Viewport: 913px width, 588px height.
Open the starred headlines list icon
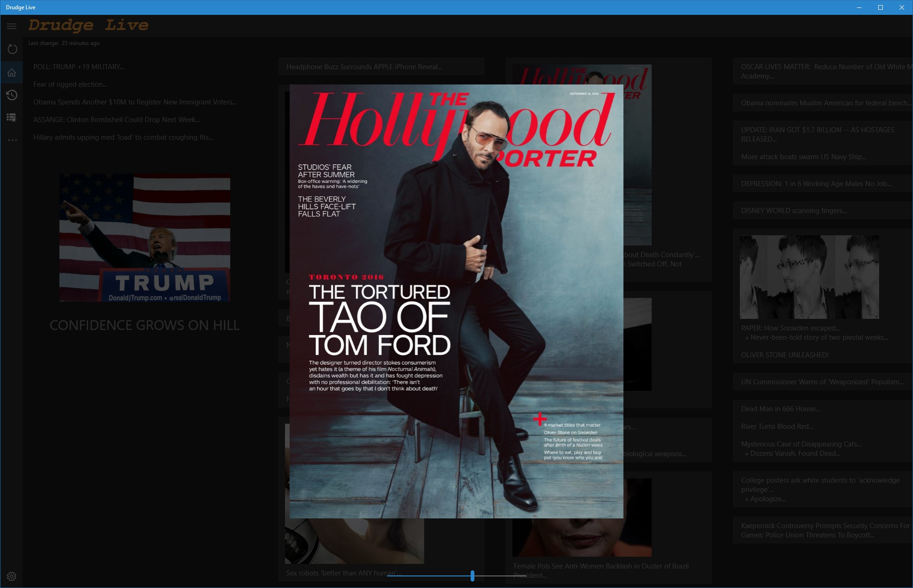(x=12, y=117)
